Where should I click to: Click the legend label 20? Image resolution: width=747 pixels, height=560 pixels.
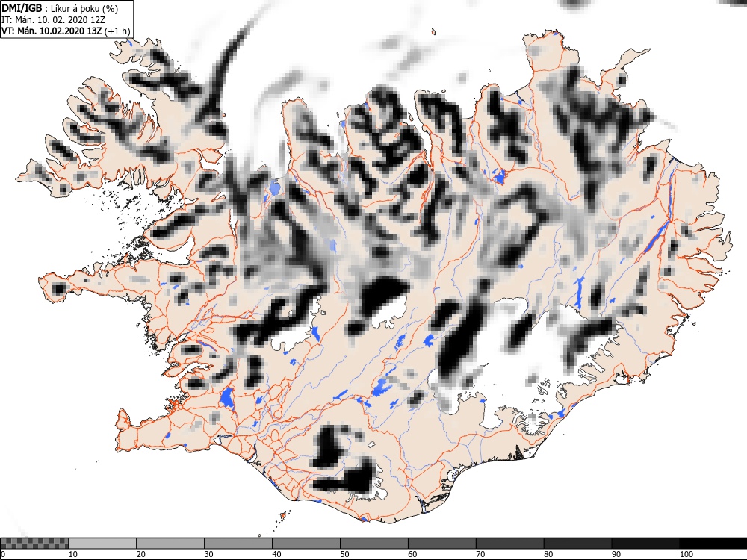point(141,554)
